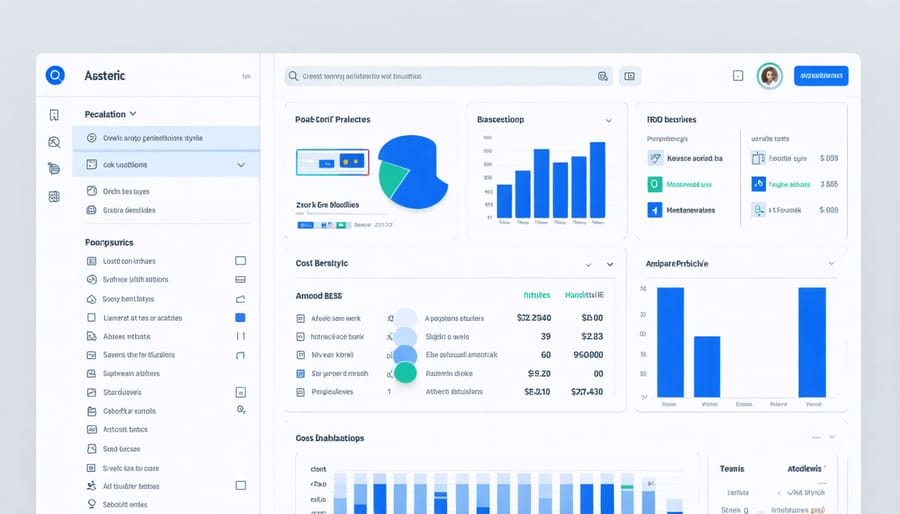Open the Brascectiop chart dropdown chevron

[x=608, y=120]
